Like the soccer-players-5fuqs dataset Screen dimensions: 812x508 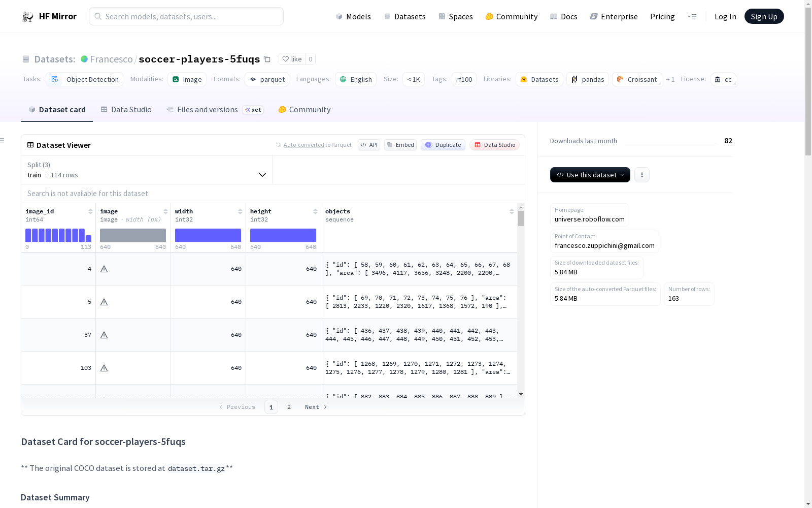(292, 59)
